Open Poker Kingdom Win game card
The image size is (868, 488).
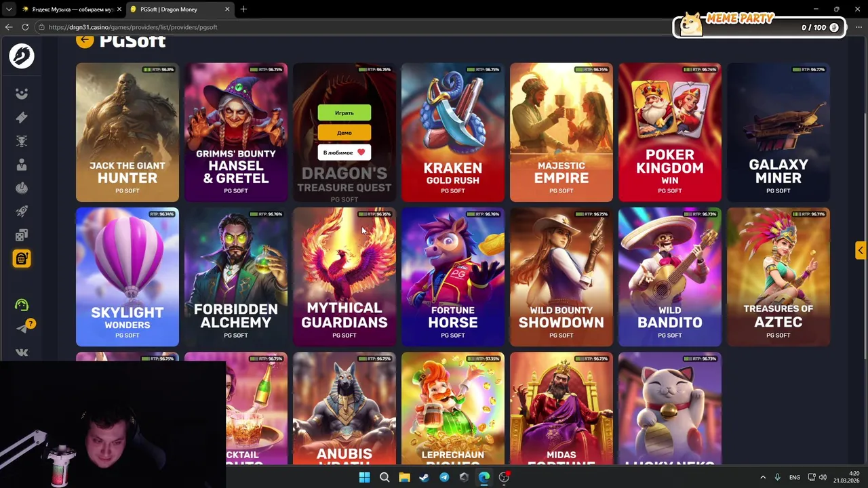(x=670, y=133)
